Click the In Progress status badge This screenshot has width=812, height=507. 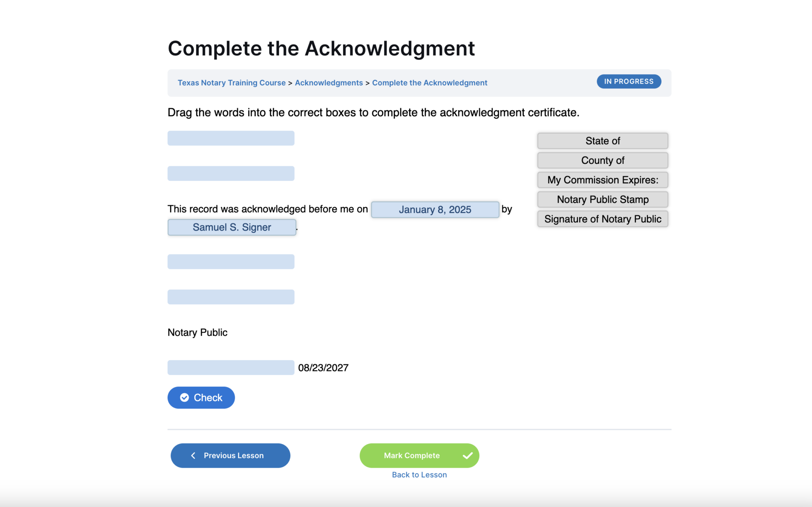tap(628, 81)
